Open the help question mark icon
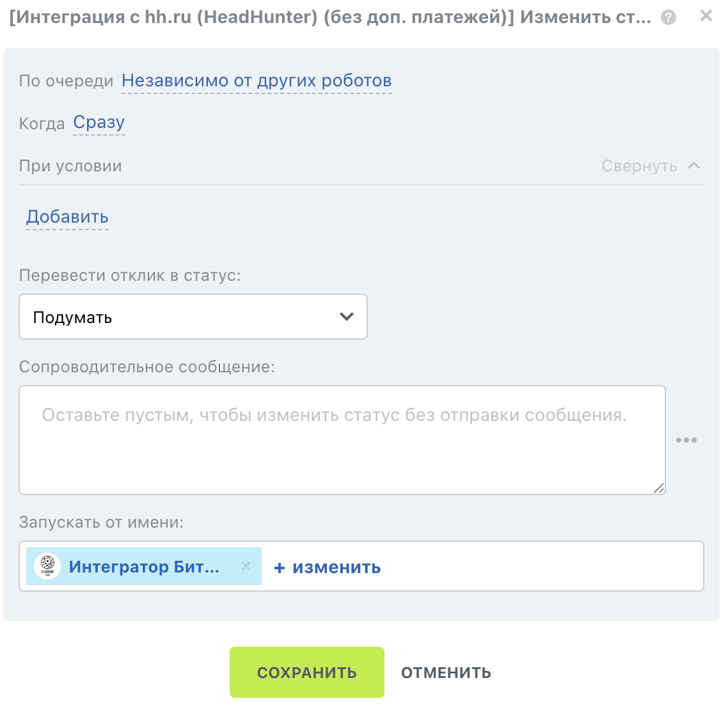This screenshot has height=710, width=728. click(669, 18)
